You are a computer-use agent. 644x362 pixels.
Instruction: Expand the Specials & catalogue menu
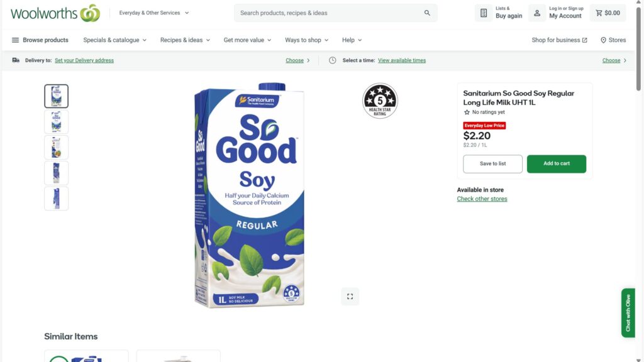click(x=114, y=40)
